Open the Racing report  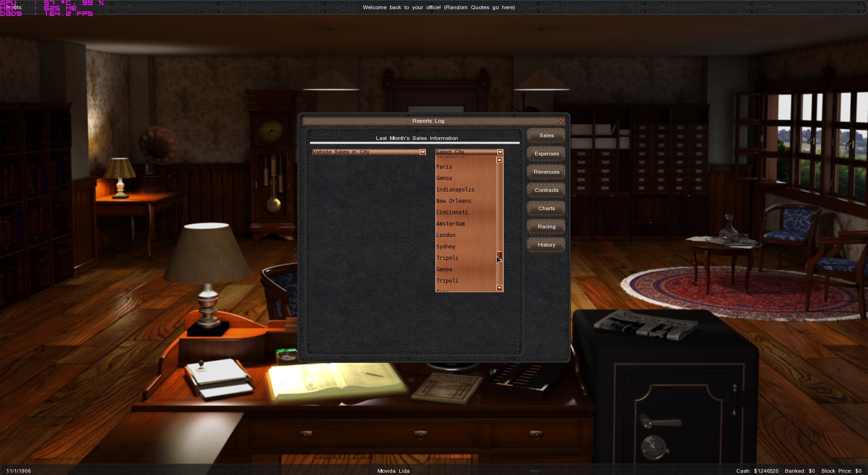click(x=546, y=227)
